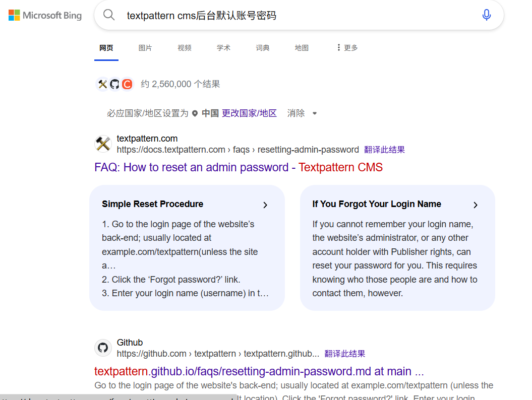
Task: Switch to the 图片 tab
Action: click(x=145, y=48)
